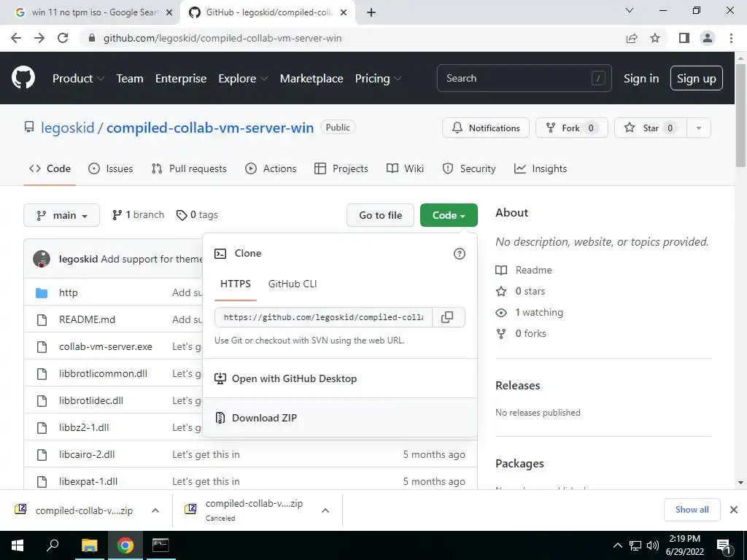Open the Projects tab

[341, 168]
